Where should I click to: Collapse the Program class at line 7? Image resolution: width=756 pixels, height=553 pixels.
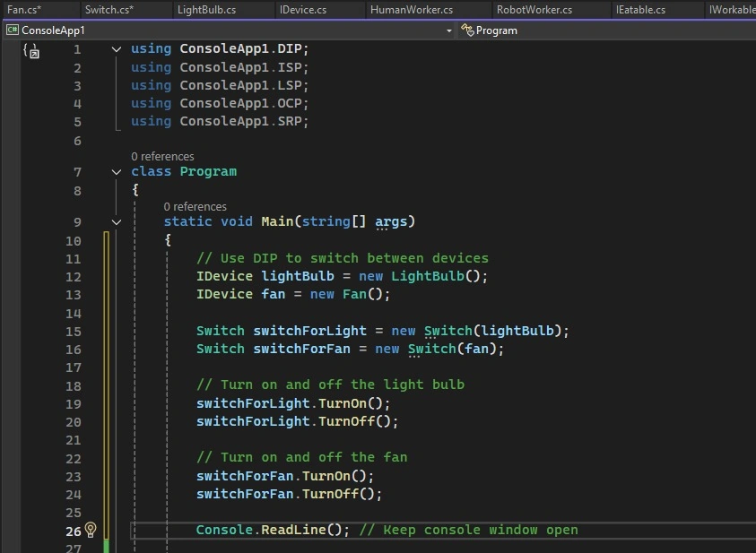[x=117, y=172]
